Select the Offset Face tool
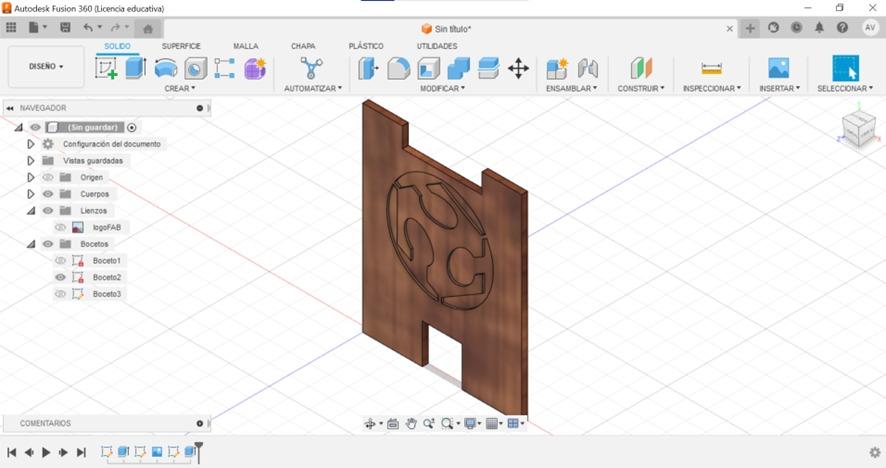This screenshot has width=886, height=468. (488, 68)
